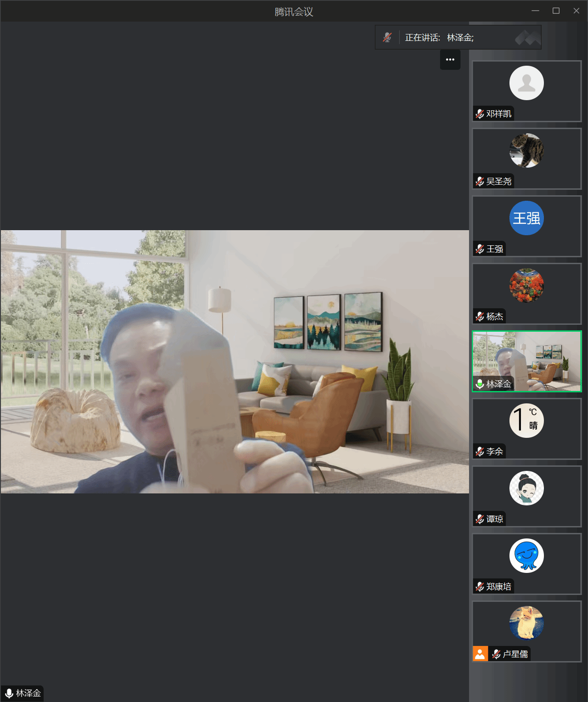
Task: Click 郑康培's blue octopus avatar
Action: [526, 556]
